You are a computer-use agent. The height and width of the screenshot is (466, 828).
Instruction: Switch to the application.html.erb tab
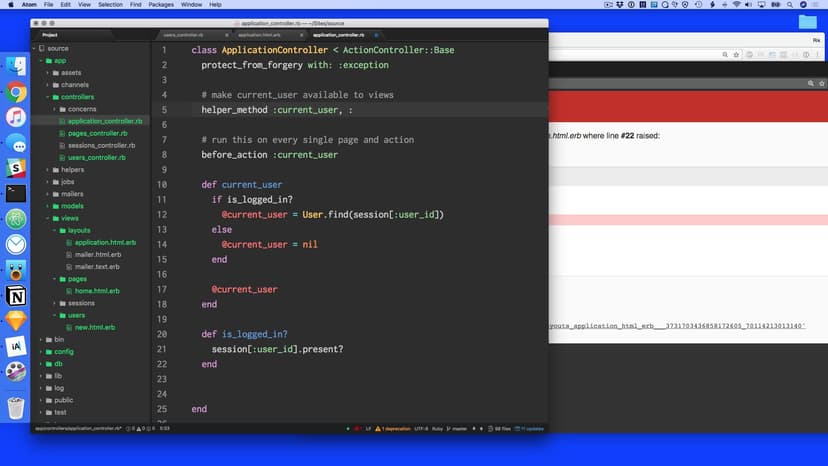pos(259,35)
